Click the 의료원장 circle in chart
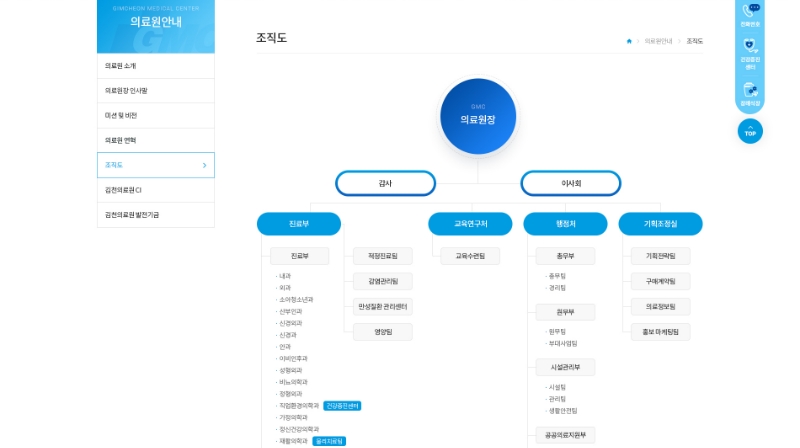The image size is (800, 448). pos(478,116)
